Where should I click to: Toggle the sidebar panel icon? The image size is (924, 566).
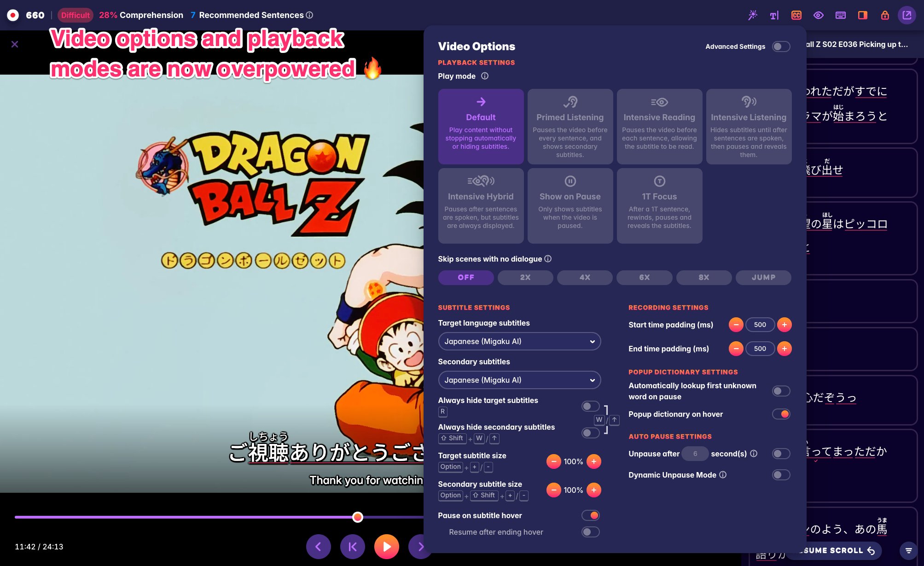(863, 15)
